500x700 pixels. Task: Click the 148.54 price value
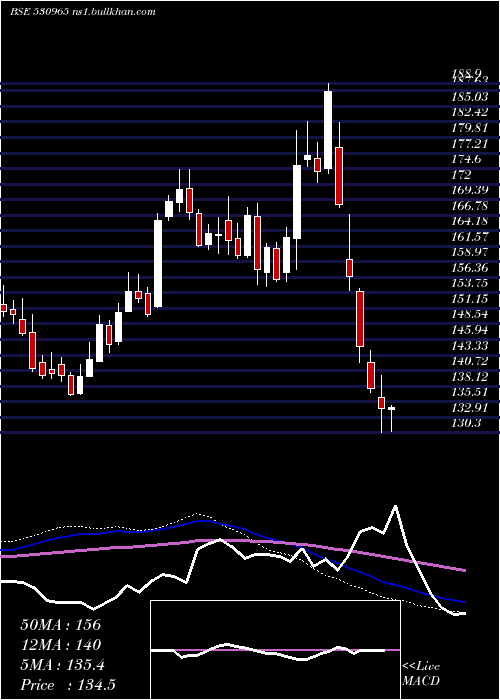click(469, 314)
